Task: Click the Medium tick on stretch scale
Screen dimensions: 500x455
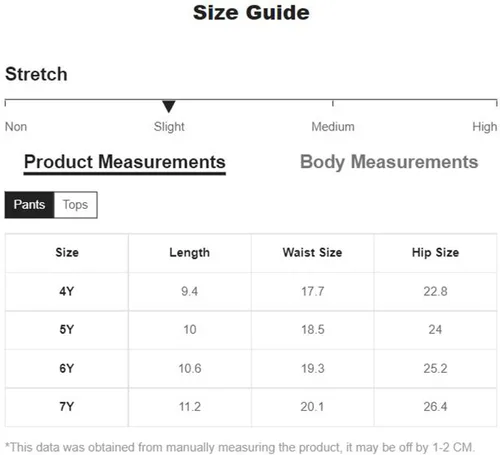Action: [333, 103]
